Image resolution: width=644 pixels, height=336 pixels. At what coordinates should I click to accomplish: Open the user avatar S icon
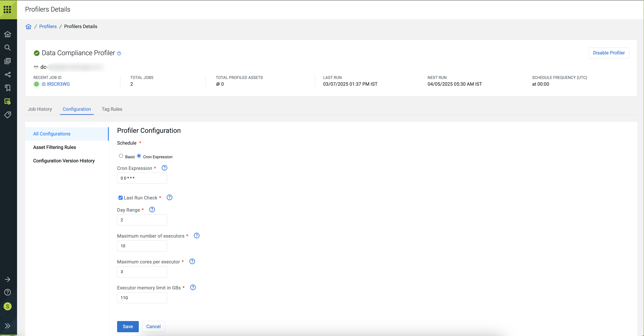tap(7, 306)
